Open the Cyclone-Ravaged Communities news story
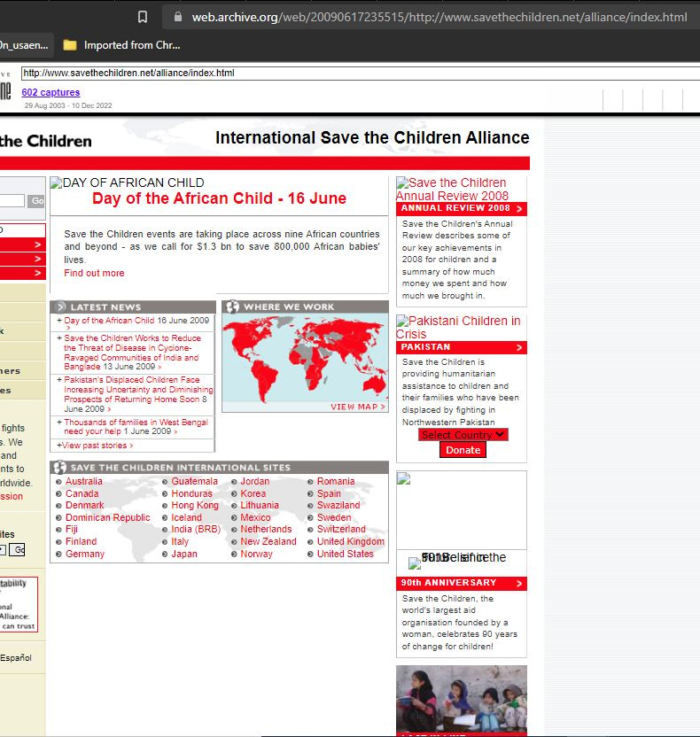Screen dimensions: 700x737 click(x=132, y=353)
